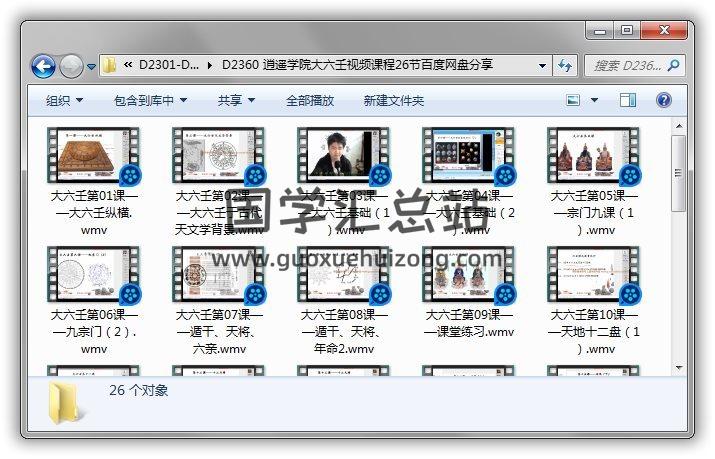Click the change view icon
The height and width of the screenshot is (459, 715).
tap(573, 100)
